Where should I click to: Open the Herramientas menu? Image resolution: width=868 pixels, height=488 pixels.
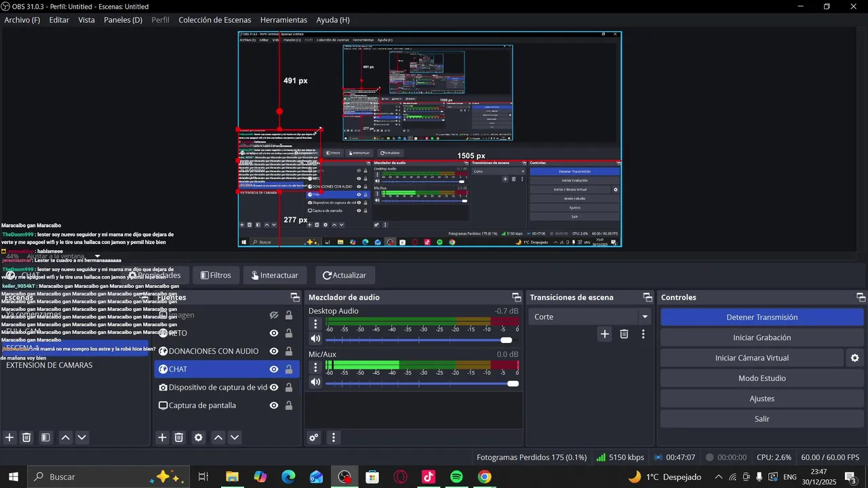click(x=283, y=20)
